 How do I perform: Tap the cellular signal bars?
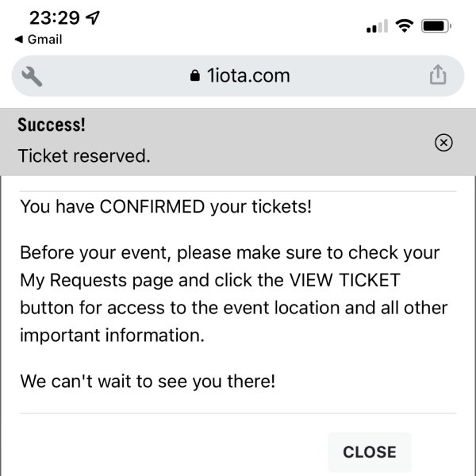(x=377, y=26)
